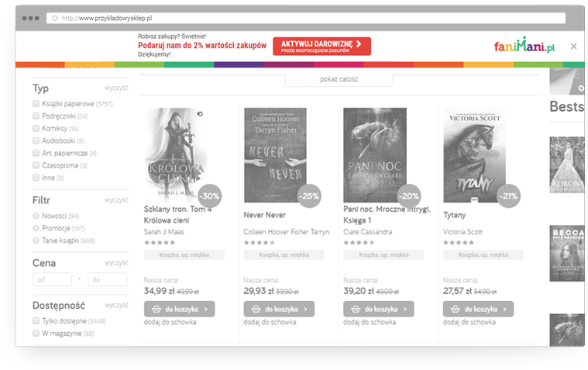Add Szklany tron to cart

[x=179, y=309]
